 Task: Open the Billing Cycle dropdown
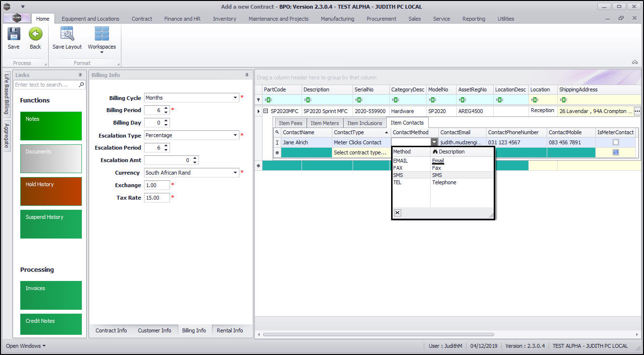[x=236, y=98]
